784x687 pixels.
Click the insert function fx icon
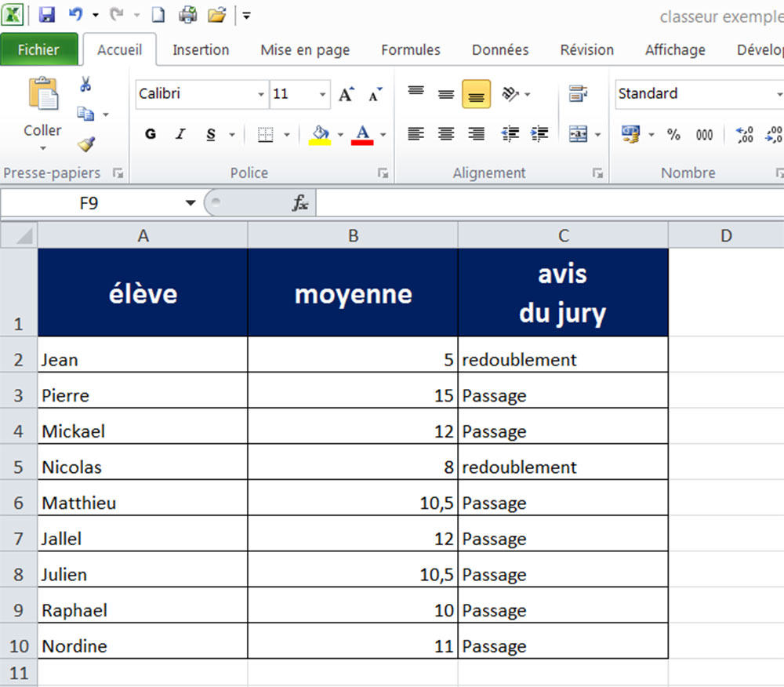(x=300, y=203)
